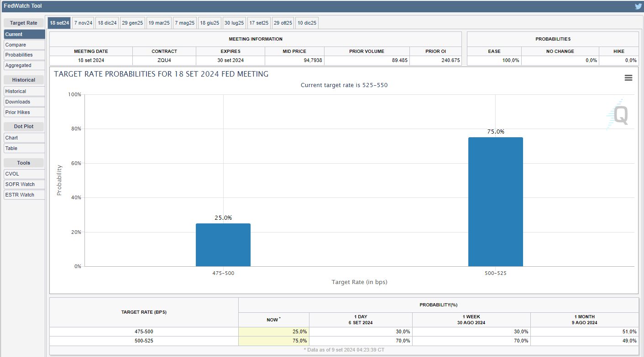Show Prior Hikes data
Image resolution: width=644 pixels, height=357 pixels.
tap(24, 112)
